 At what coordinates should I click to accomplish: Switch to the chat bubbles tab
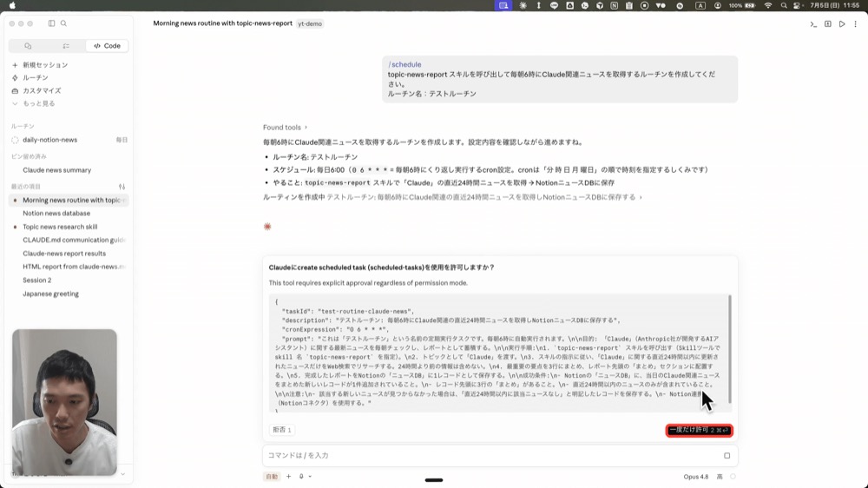click(28, 46)
